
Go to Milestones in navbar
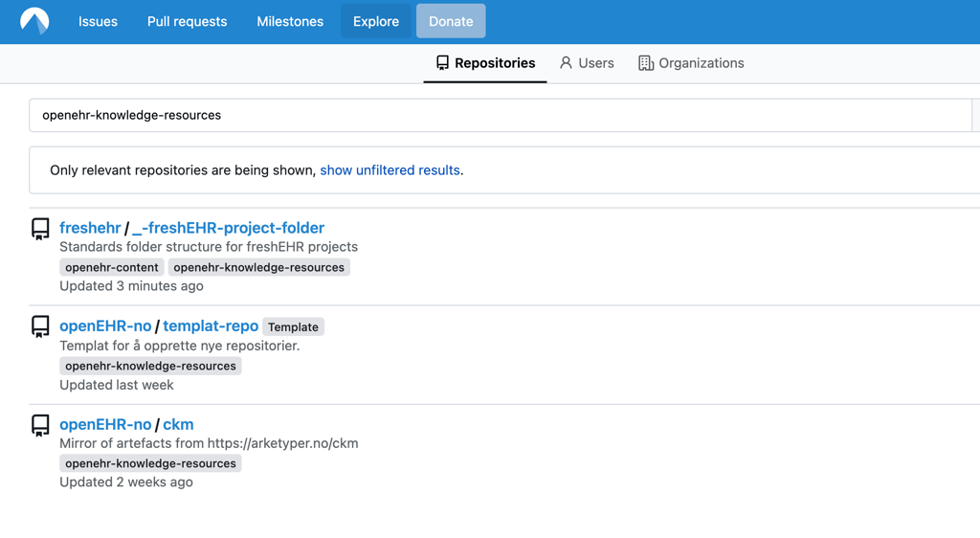pos(290,21)
